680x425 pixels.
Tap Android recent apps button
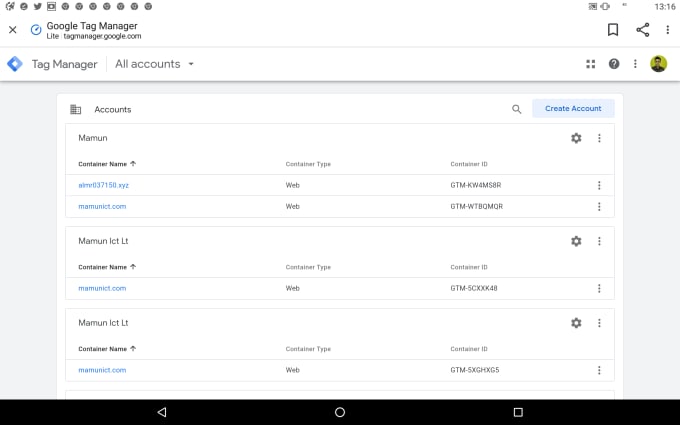click(518, 412)
